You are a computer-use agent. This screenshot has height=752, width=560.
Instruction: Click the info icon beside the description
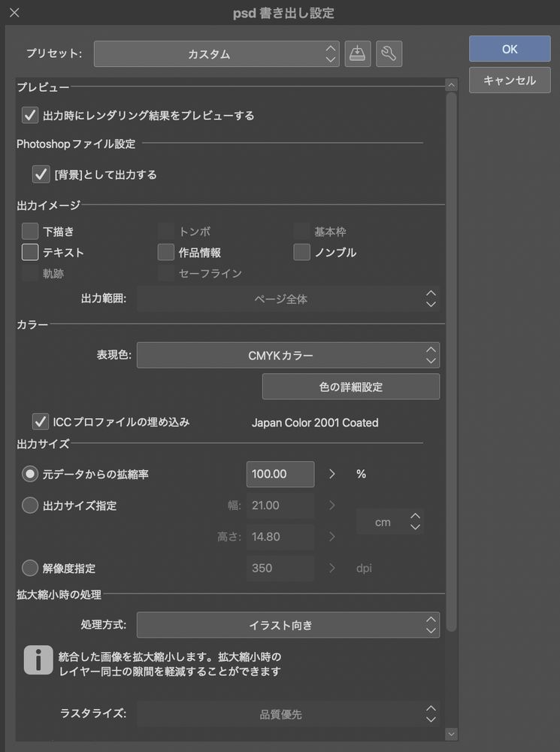(38, 660)
